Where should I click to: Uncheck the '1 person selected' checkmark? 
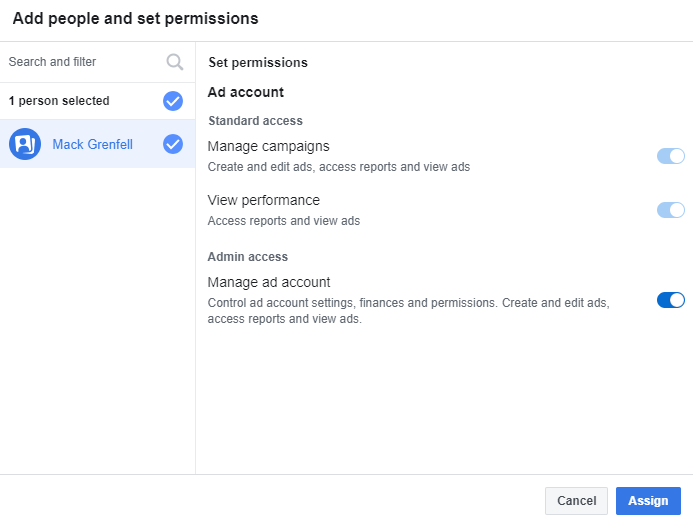pos(173,101)
